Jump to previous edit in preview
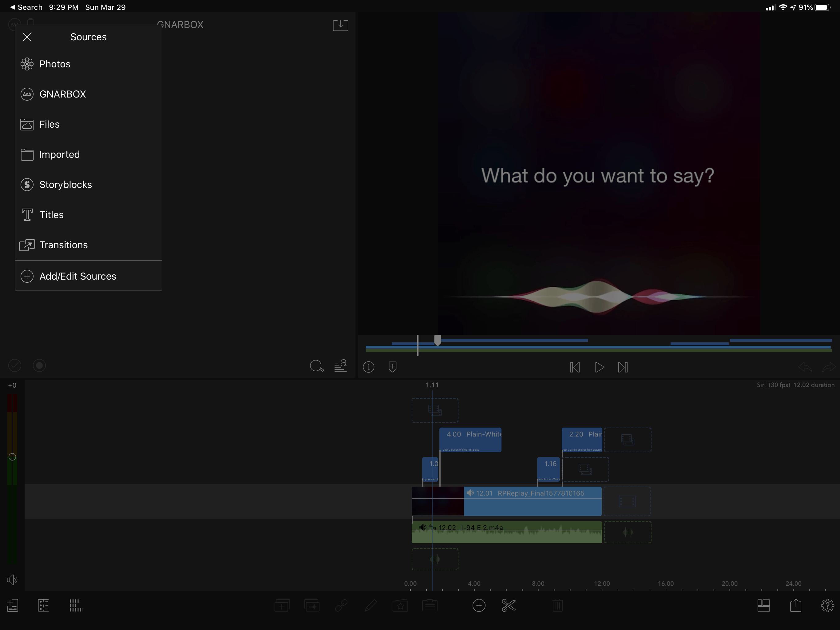Viewport: 840px width, 630px height. [x=575, y=367]
